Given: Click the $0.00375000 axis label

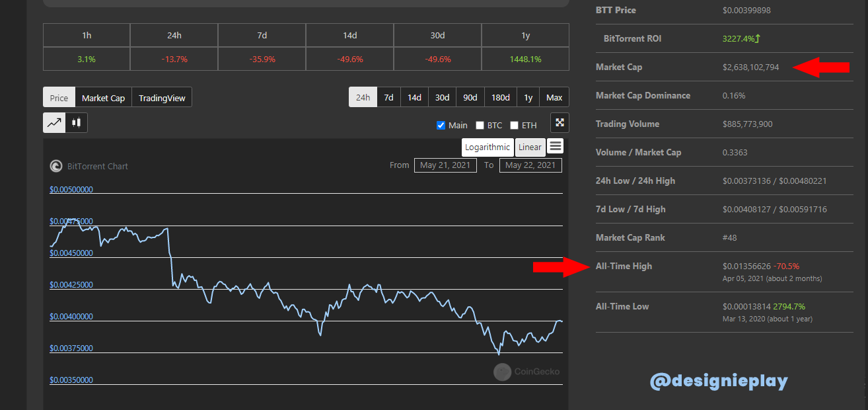Looking at the screenshot, I should click(71, 348).
